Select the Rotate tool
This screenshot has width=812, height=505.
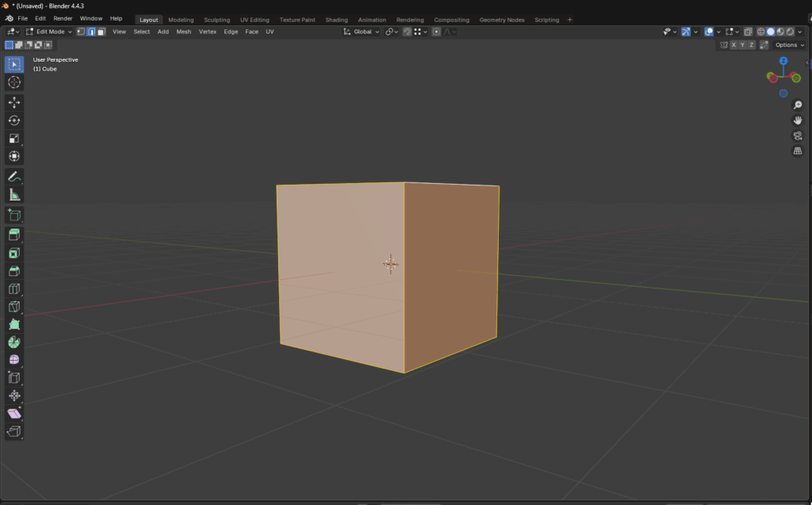(14, 121)
